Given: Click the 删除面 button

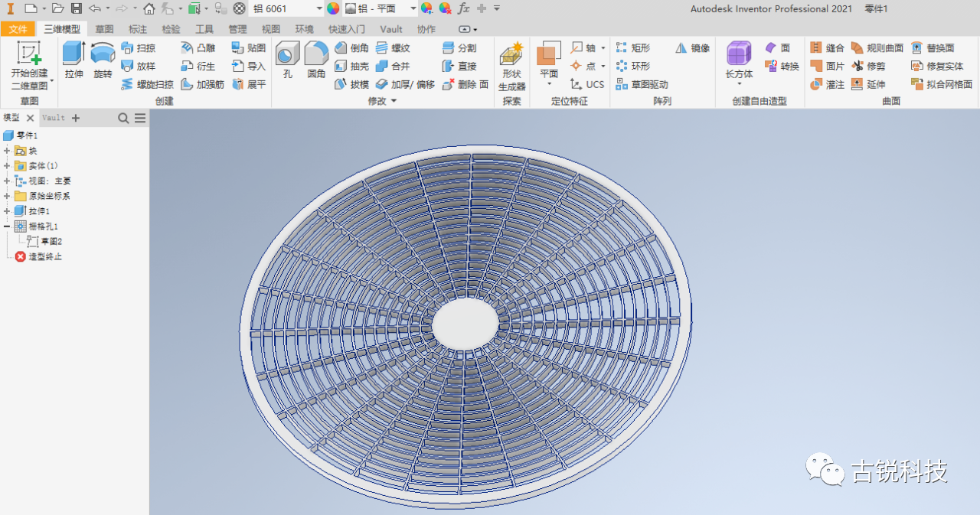Looking at the screenshot, I should (465, 84).
